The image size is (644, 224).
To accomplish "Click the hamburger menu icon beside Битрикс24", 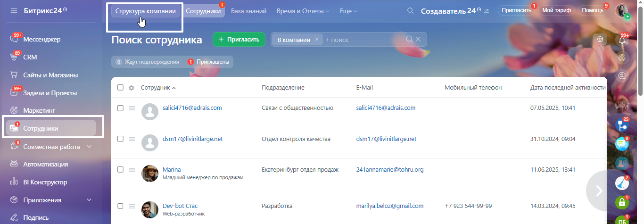I will point(14,10).
